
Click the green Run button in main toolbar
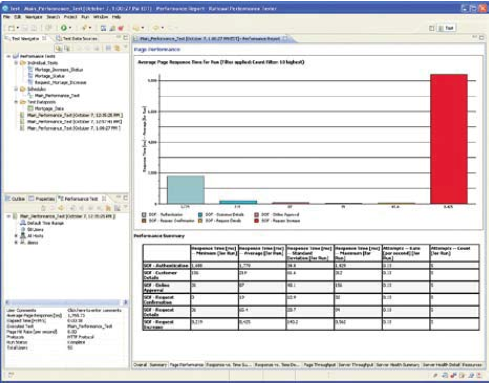click(63, 28)
